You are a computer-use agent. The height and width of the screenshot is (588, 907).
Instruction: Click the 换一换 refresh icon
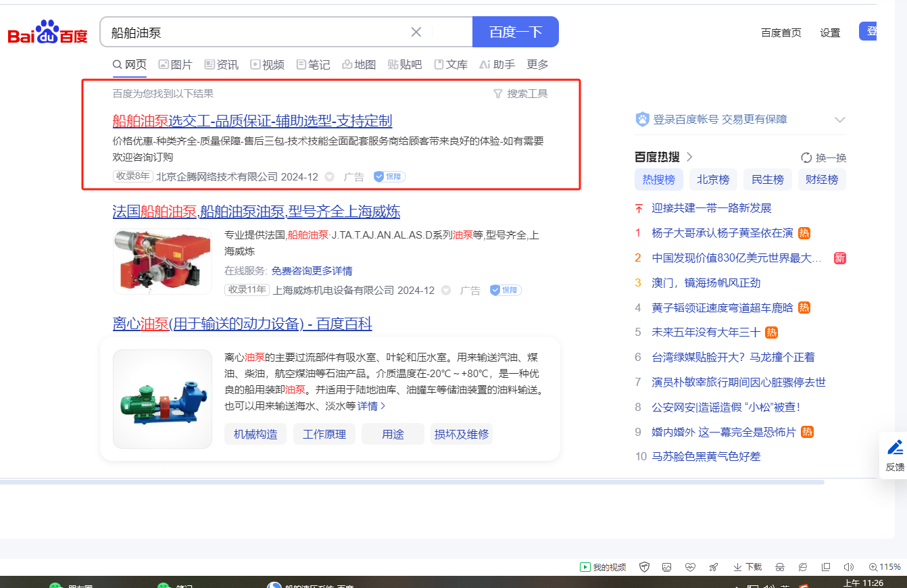pyautogui.click(x=806, y=157)
